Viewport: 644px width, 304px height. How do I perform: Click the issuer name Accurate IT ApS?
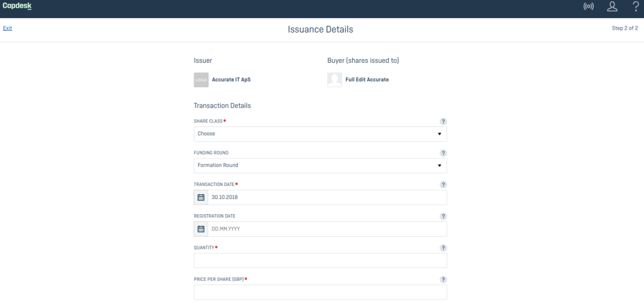(x=231, y=80)
